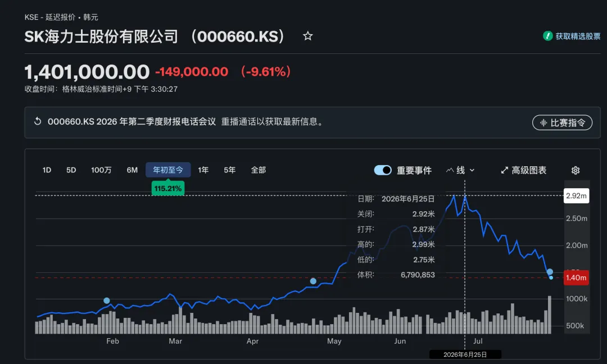Click the replay icon beside earnings call
This screenshot has width=607, height=364.
click(x=38, y=121)
